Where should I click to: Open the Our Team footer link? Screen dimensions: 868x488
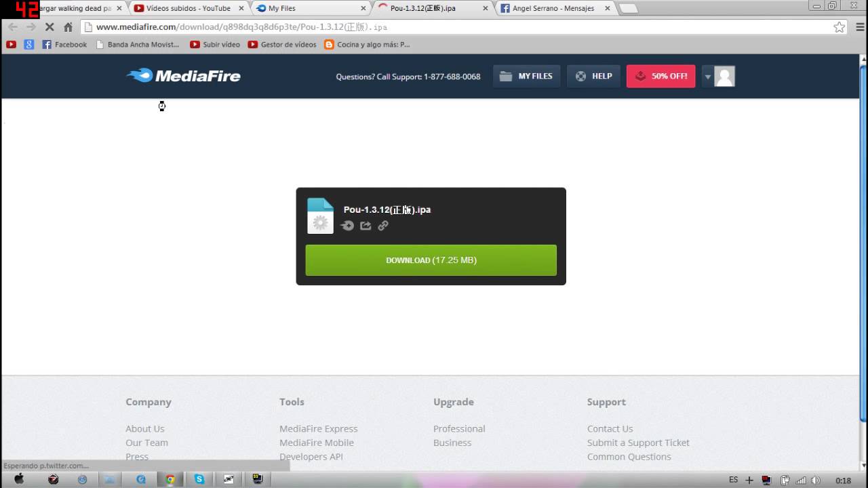point(146,443)
